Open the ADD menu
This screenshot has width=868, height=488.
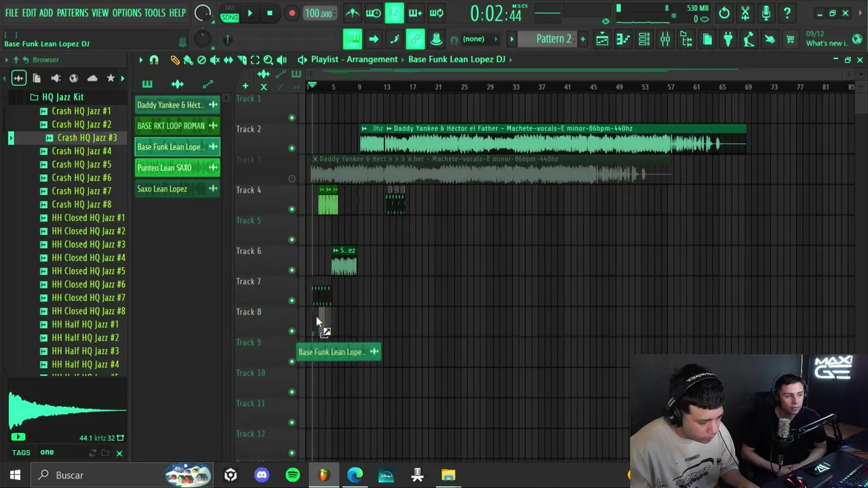click(x=46, y=13)
